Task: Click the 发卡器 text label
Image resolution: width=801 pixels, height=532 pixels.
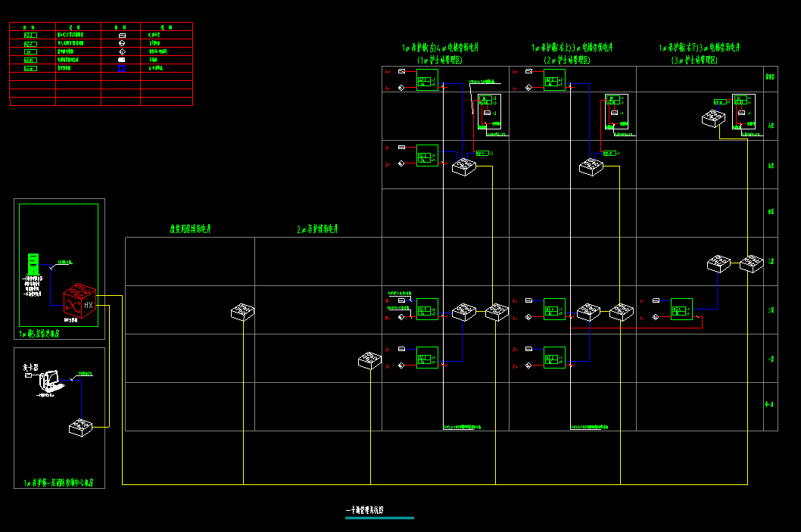Action: 30,367
